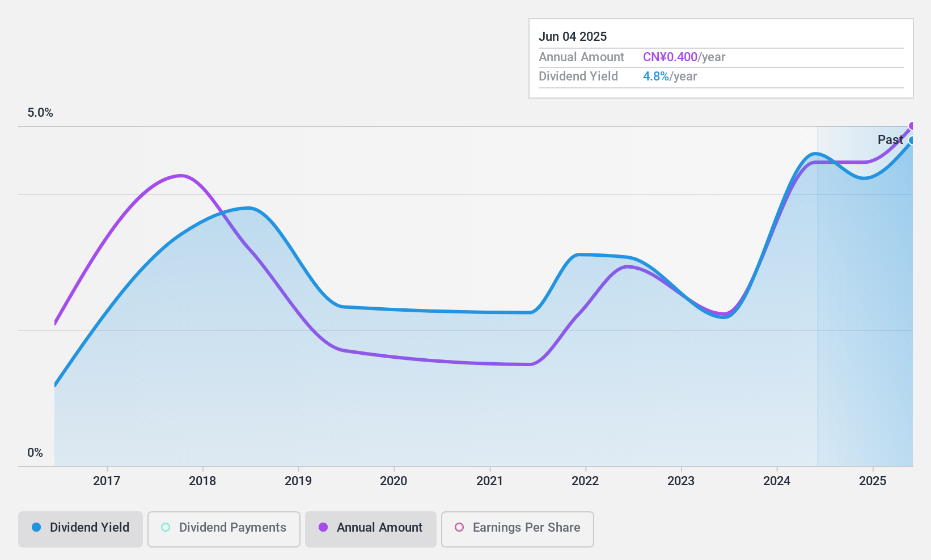Click the 5.0% y-axis label
The width and height of the screenshot is (931, 560).
pyautogui.click(x=40, y=113)
